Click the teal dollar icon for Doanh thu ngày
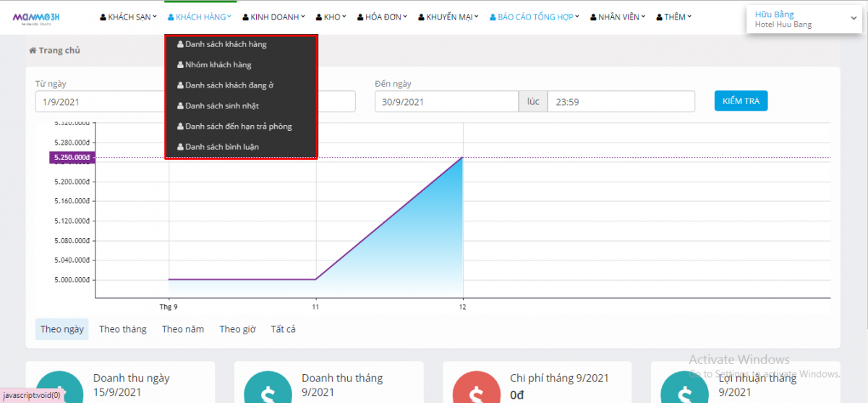Image resolution: width=868 pixels, height=403 pixels. click(x=57, y=388)
